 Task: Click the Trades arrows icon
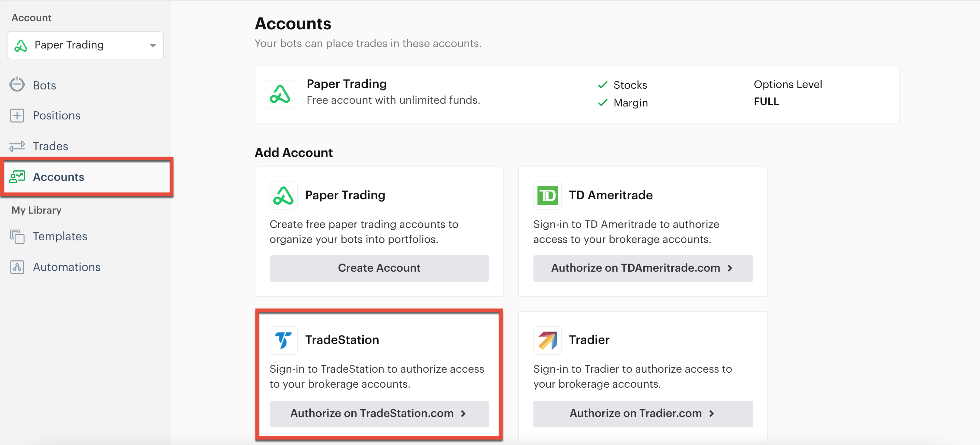coord(17,146)
